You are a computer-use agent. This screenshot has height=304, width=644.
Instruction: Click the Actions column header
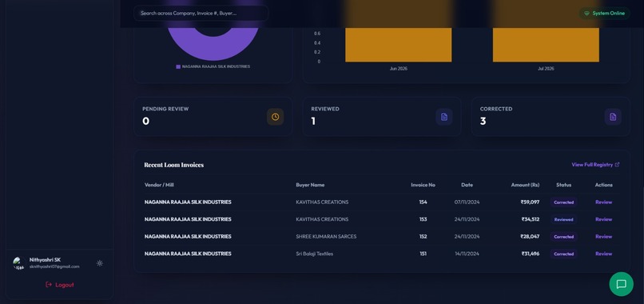click(x=604, y=185)
